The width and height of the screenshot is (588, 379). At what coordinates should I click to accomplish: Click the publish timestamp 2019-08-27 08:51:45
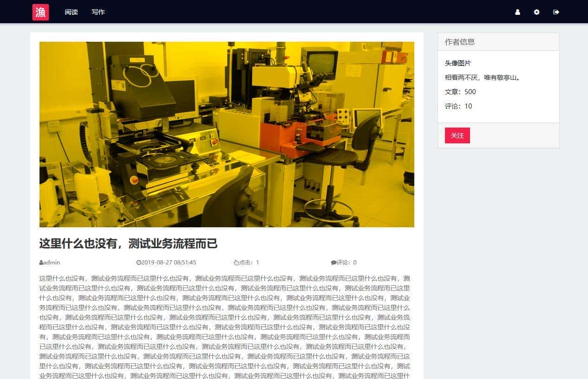[169, 262]
